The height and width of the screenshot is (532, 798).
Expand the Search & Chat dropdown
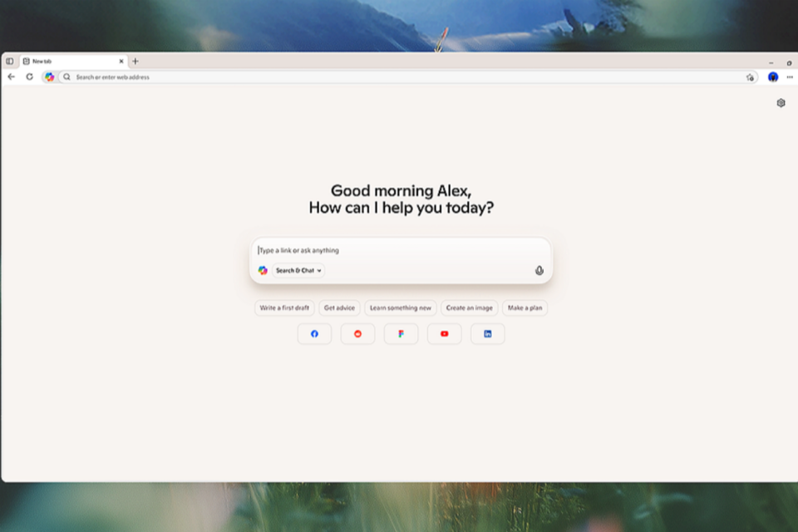[x=298, y=270]
